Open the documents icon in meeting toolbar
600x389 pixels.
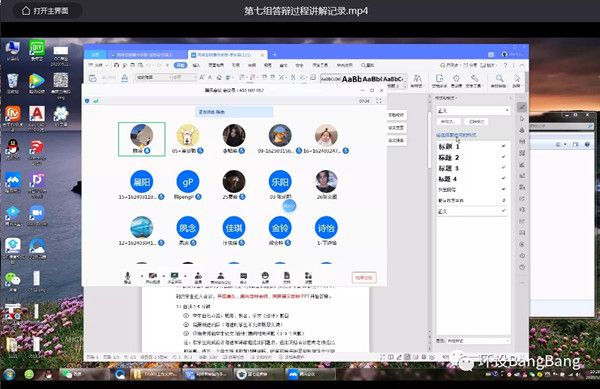[287, 278]
